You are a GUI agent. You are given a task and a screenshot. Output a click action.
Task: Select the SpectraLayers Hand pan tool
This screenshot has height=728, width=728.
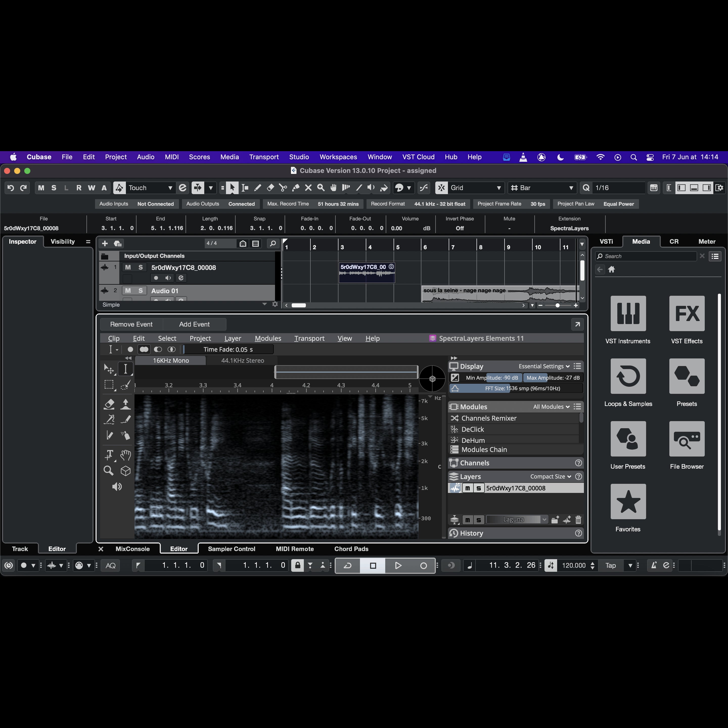125,455
